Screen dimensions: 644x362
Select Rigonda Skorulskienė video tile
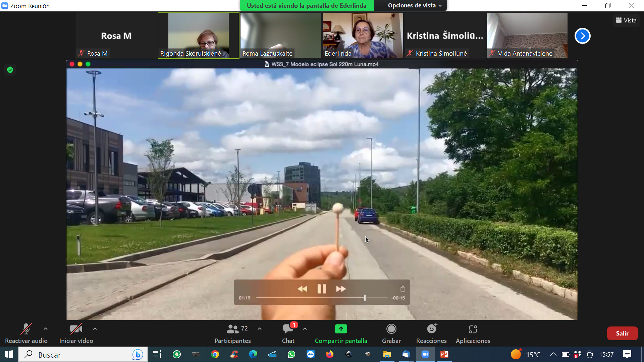click(199, 36)
